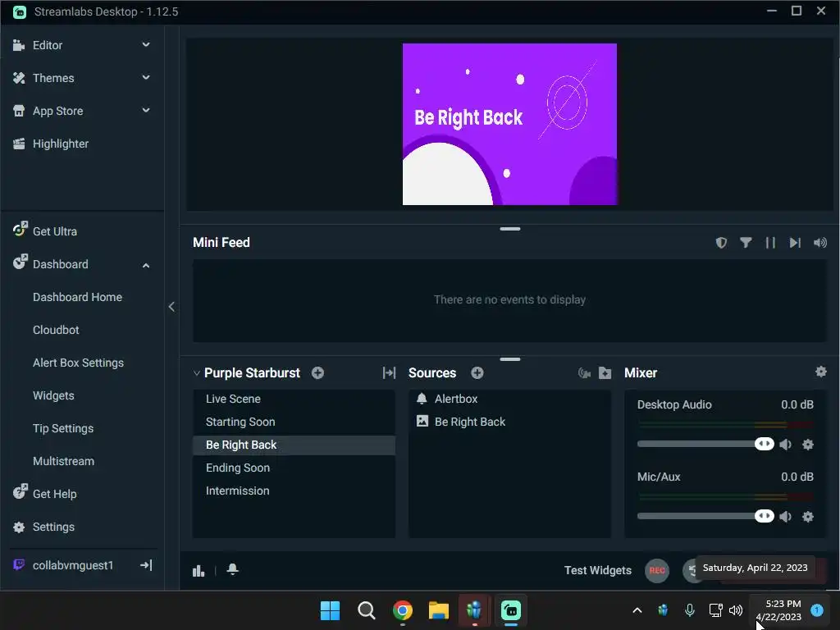Select the Be Right Back scene

pyautogui.click(x=294, y=445)
